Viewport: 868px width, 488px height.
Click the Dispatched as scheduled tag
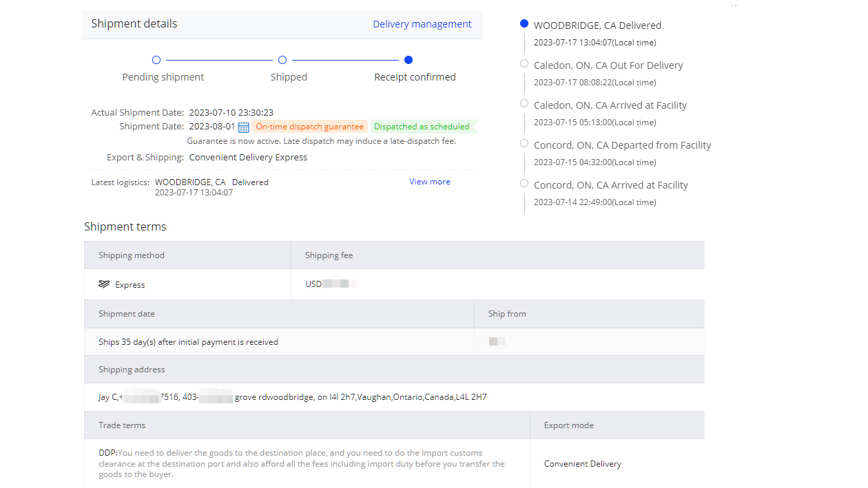tap(422, 127)
